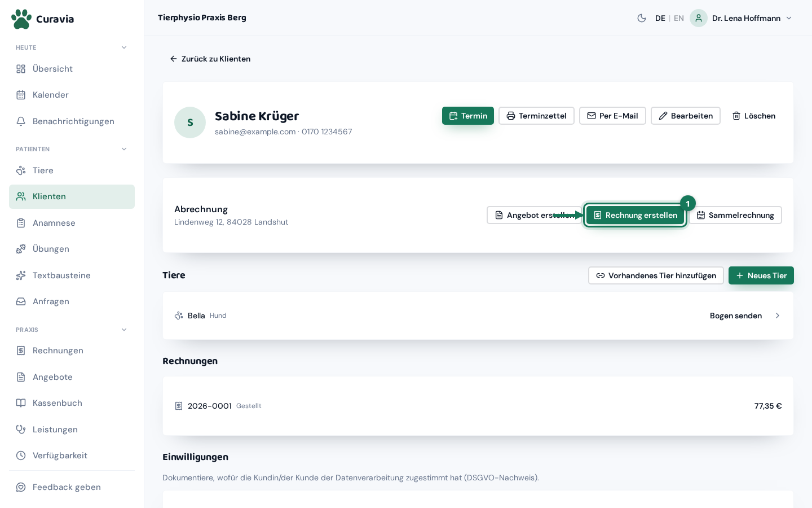812x508 pixels.
Task: Open Bella row chevron arrow
Action: (778, 316)
